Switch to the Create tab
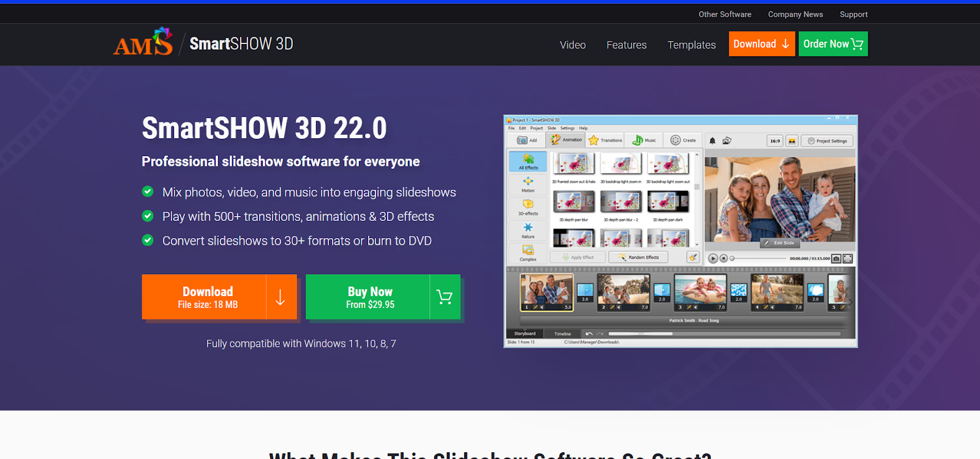Viewport: 980px width, 459px height. tap(683, 140)
